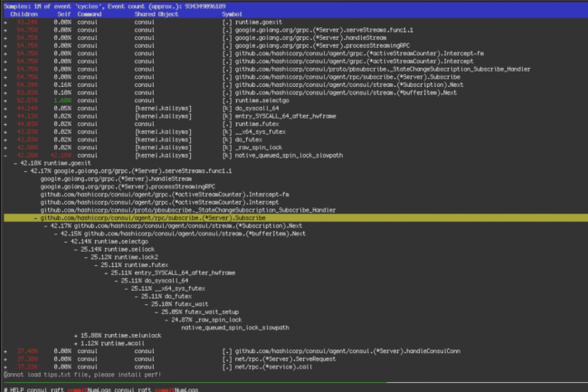588x392 pixels.
Task: Collapse the minus marker of the 42.26% native_queued_spin_lock_slowpath row
Action: click(5, 156)
